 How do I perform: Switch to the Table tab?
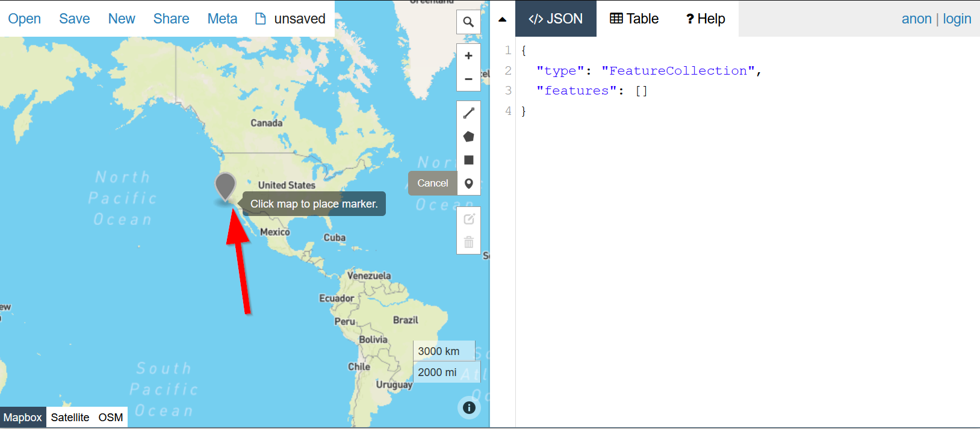634,19
